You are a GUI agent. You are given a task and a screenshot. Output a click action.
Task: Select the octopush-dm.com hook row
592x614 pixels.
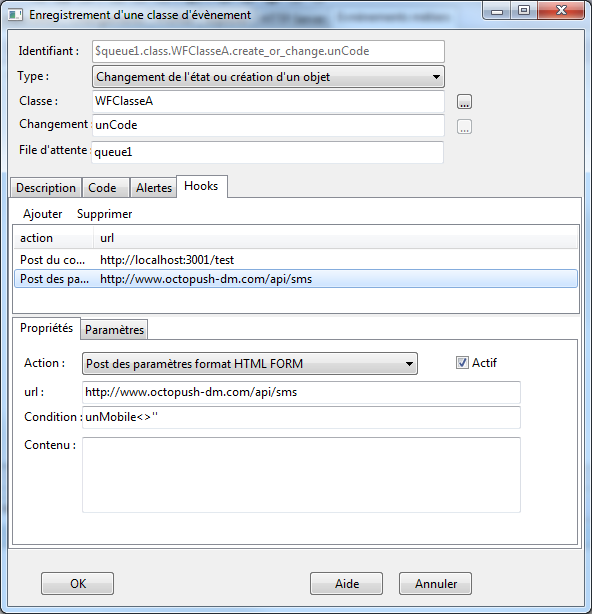click(x=296, y=279)
